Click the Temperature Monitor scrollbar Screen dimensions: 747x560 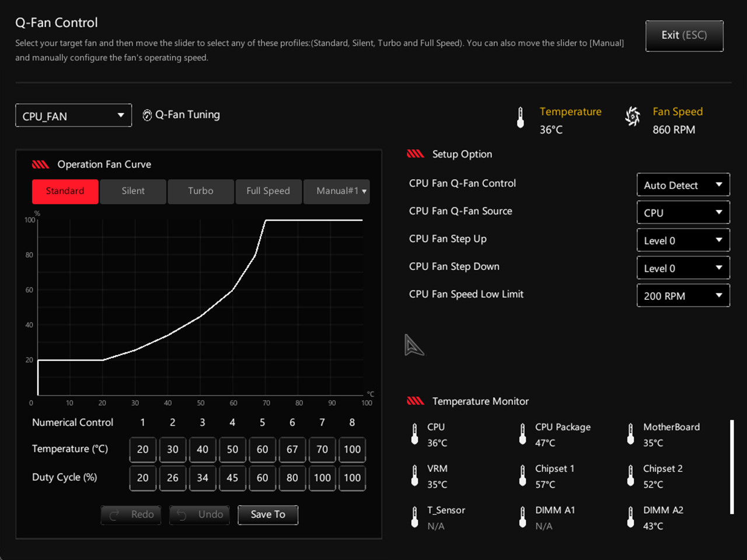tap(732, 467)
